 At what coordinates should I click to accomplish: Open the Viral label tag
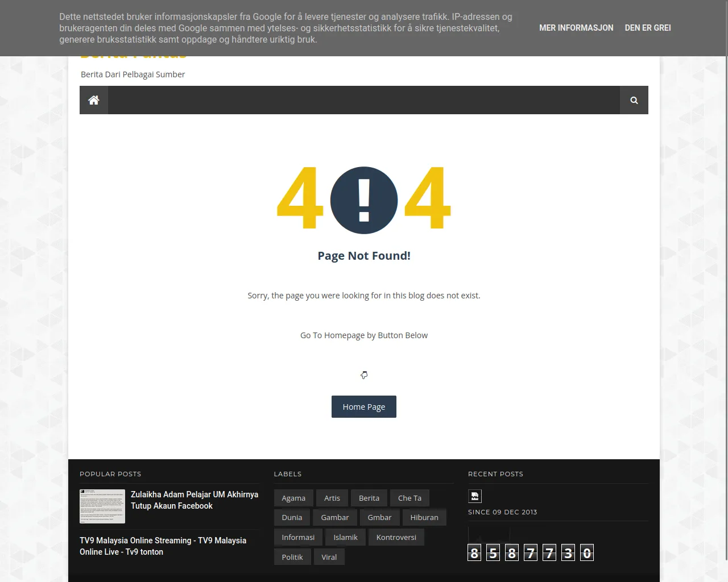coord(329,557)
